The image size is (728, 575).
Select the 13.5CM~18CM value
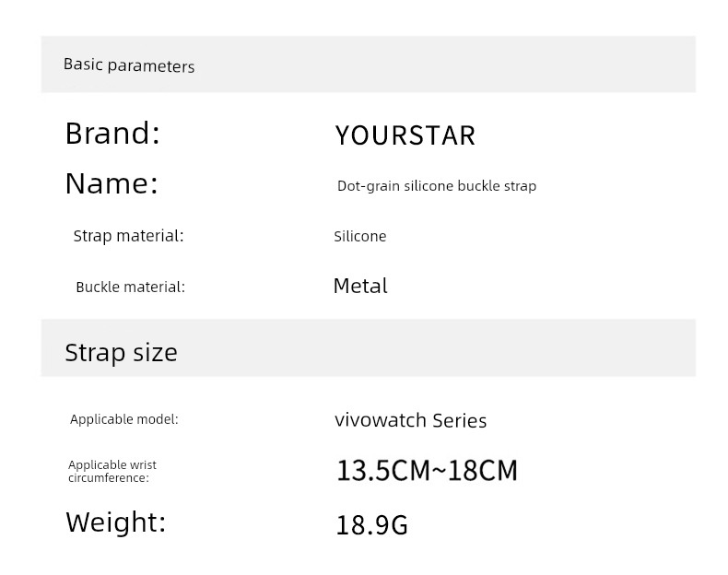point(428,471)
